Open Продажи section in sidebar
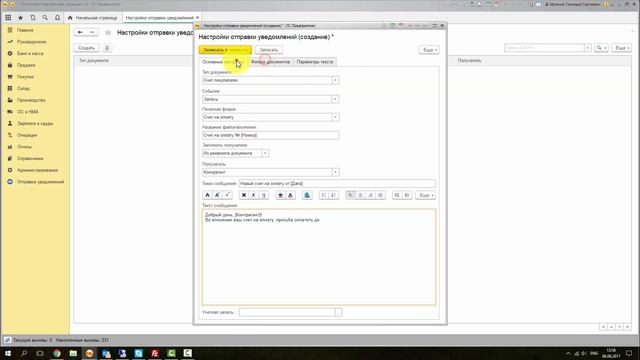The image size is (640, 360). tap(26, 65)
